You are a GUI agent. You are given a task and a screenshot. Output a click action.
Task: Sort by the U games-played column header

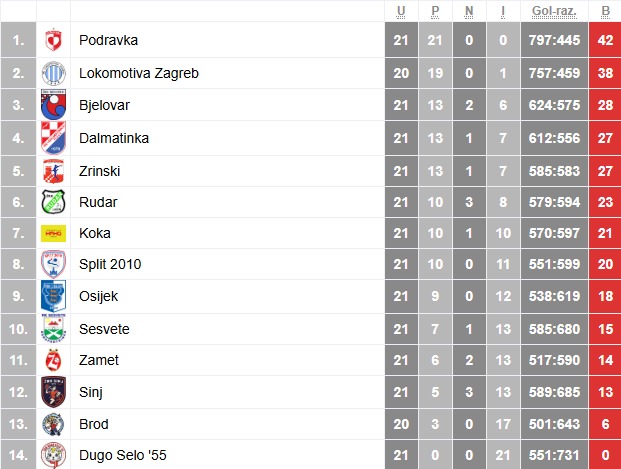(x=401, y=12)
